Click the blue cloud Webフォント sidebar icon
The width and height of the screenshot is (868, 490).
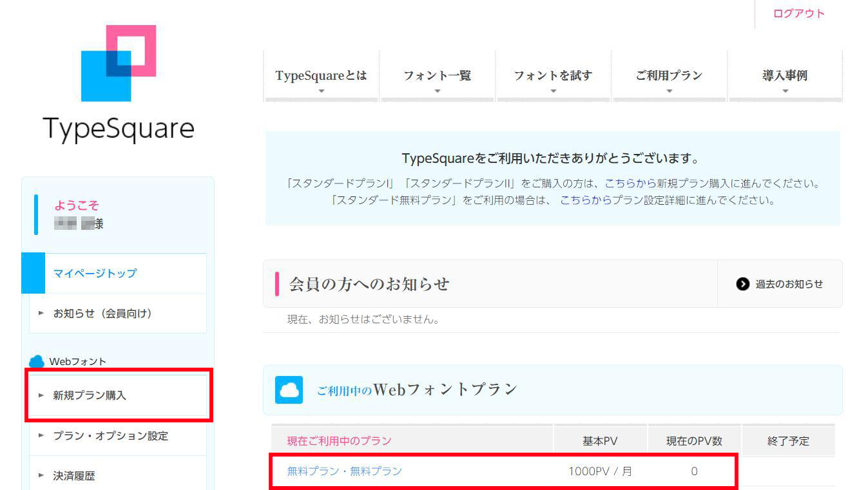(37, 362)
